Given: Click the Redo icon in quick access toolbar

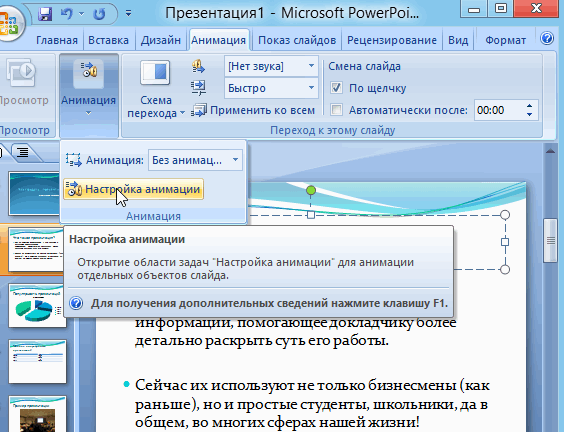Looking at the screenshot, I should (x=99, y=14).
